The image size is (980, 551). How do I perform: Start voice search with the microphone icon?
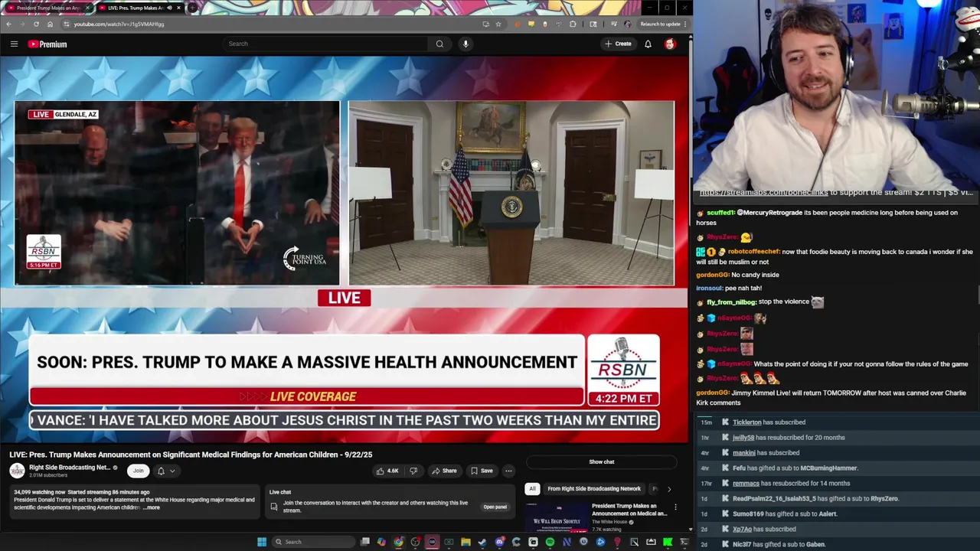465,44
